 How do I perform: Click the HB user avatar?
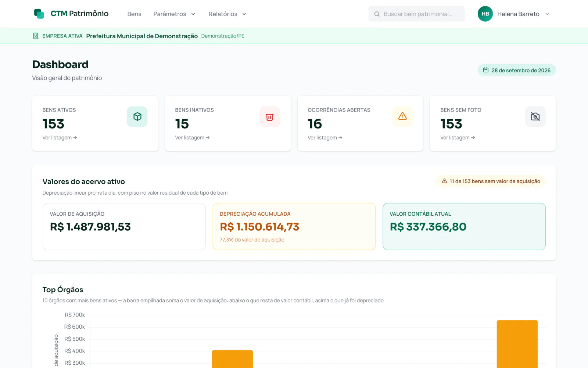[485, 14]
